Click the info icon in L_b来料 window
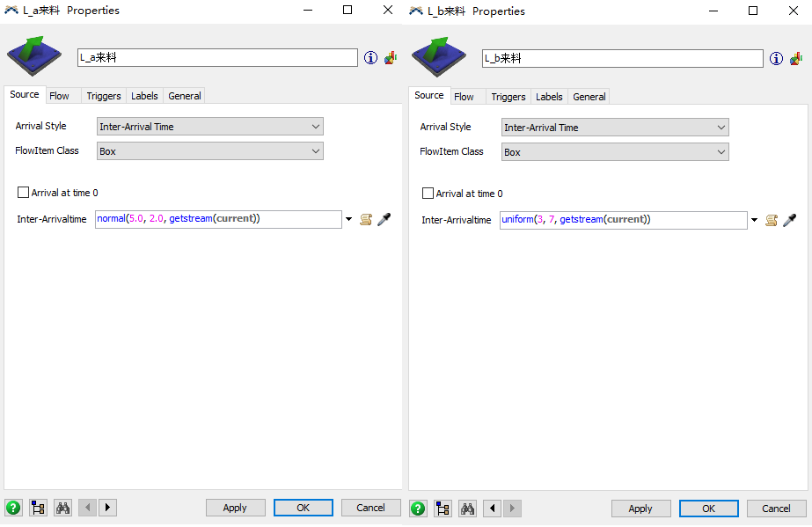This screenshot has height=527, width=812. coord(776,58)
